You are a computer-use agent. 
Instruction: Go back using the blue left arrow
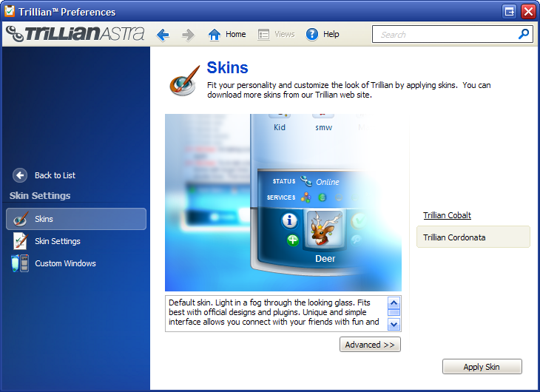tap(163, 35)
